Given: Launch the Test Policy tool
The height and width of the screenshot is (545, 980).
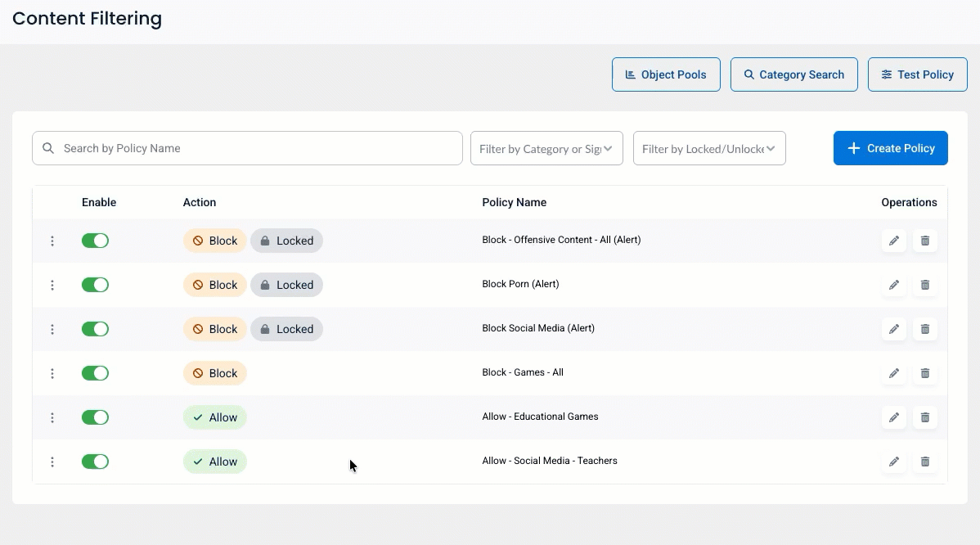Looking at the screenshot, I should click(917, 74).
